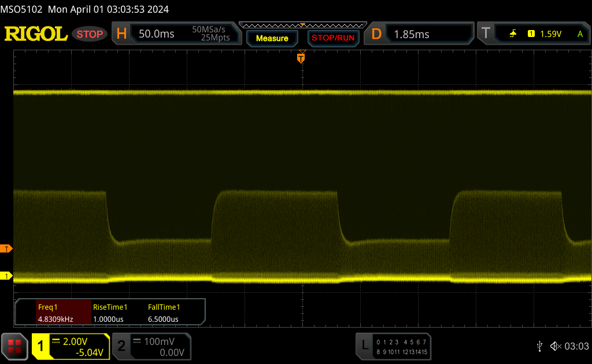Click the trigger level T marker at left edge
The image size is (592, 364).
click(6, 248)
